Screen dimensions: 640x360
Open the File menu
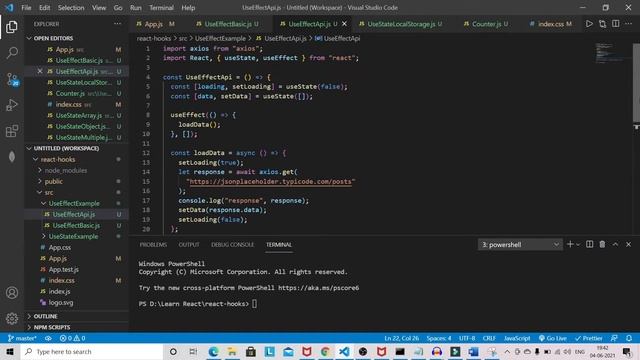tap(26, 7)
